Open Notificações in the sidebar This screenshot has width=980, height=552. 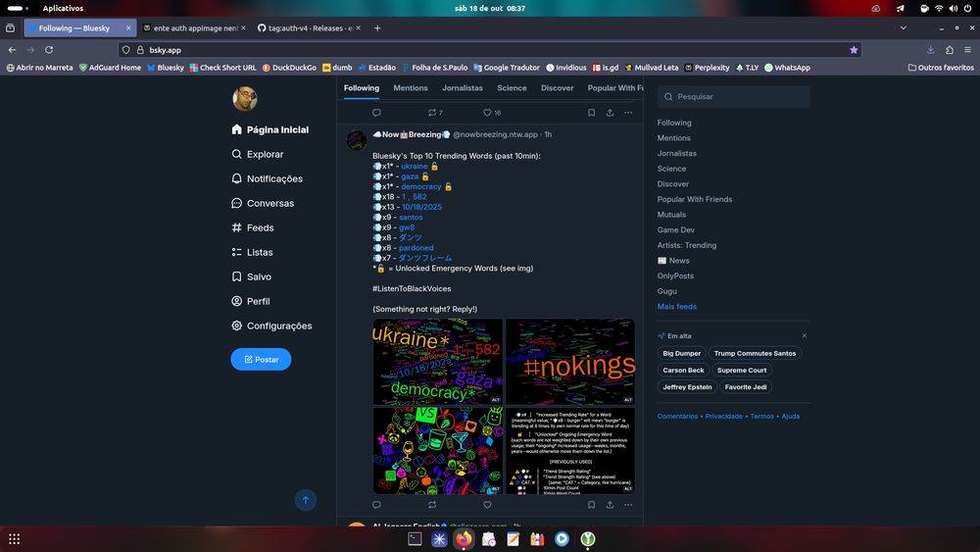point(267,178)
